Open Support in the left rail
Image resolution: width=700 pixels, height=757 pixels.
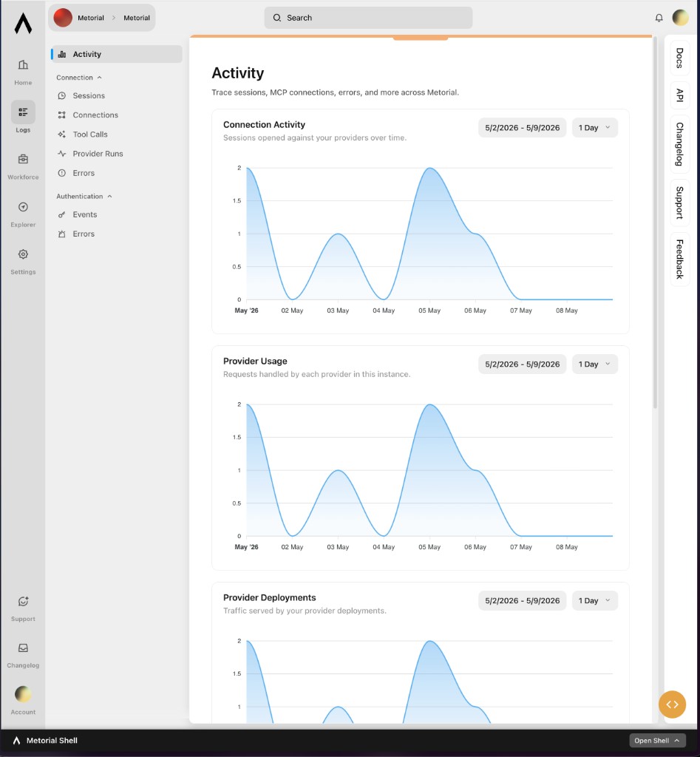pos(23,608)
